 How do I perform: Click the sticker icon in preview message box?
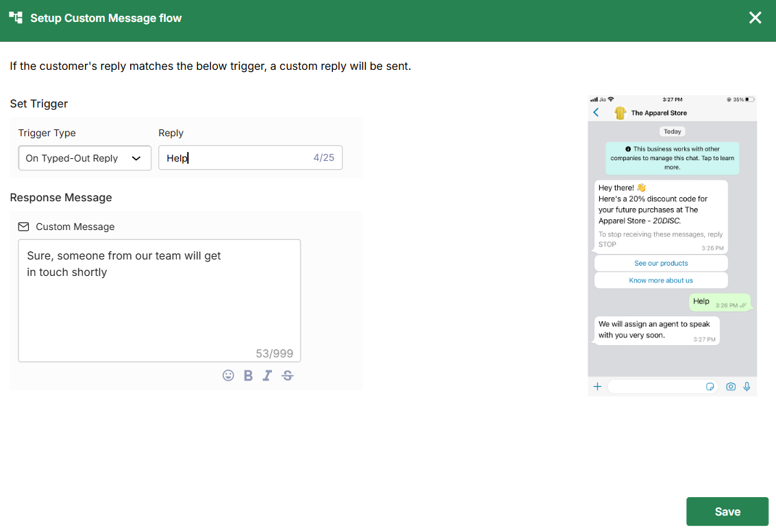coord(710,386)
